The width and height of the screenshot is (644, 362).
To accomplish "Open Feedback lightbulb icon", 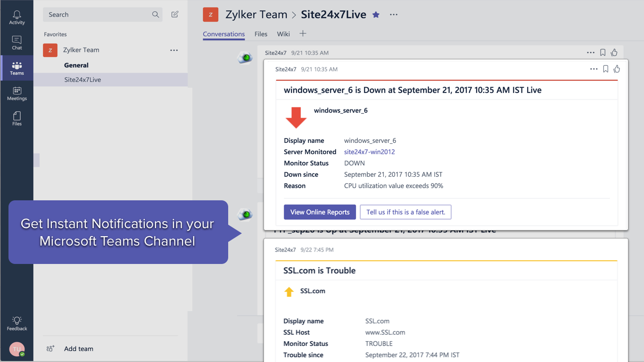I will 17,323.
